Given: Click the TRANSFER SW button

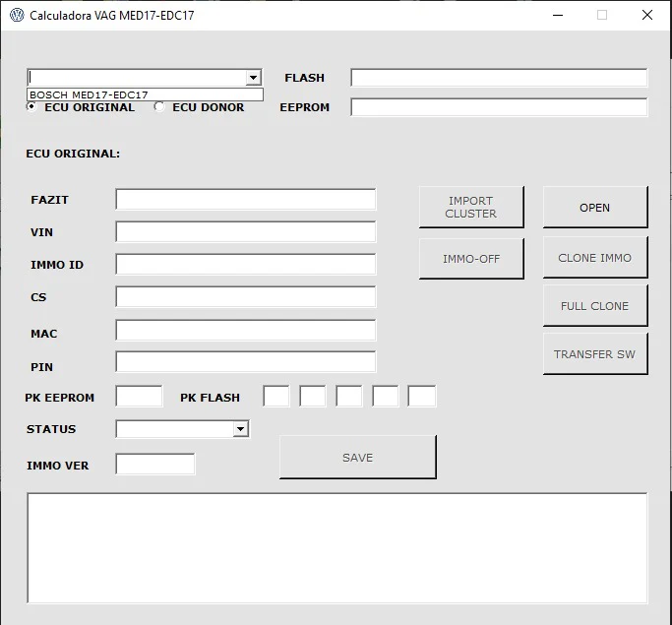Looking at the screenshot, I should pyautogui.click(x=595, y=354).
